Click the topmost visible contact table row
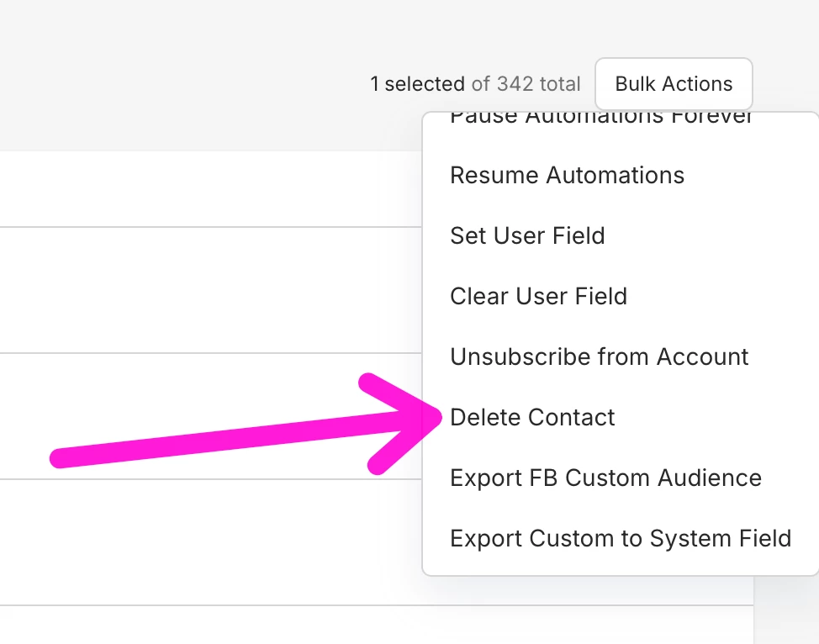The image size is (819, 644). [210, 189]
